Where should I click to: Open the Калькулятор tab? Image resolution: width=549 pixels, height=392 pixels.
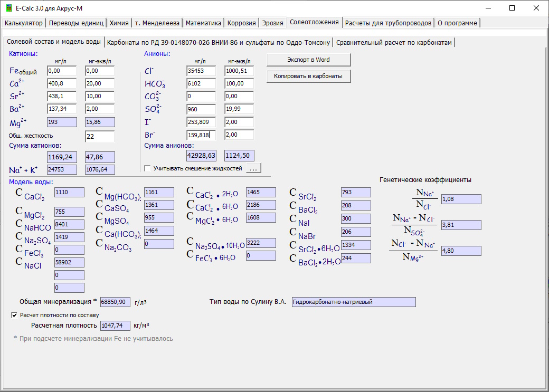tap(23, 23)
